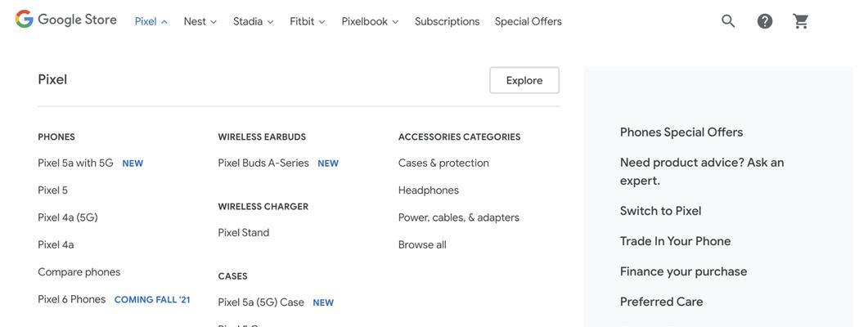This screenshot has width=868, height=327.
Task: Choose Pixel Stand wireless charger
Action: click(244, 232)
